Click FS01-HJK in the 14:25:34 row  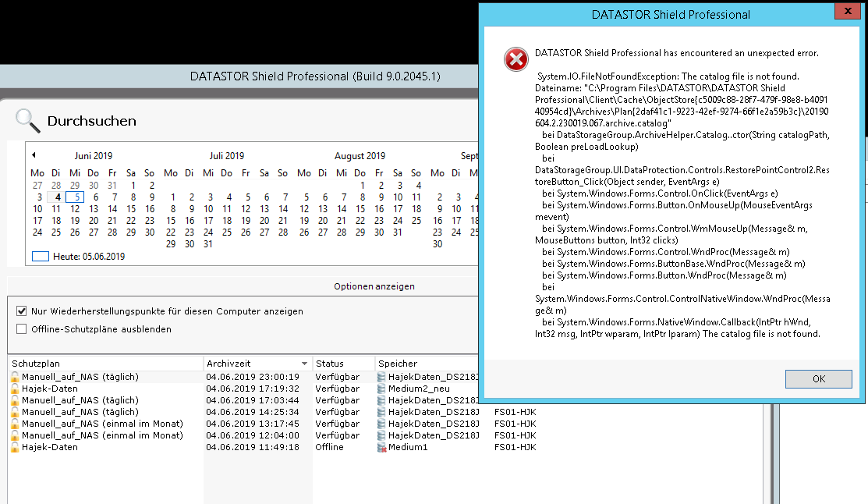coord(515,411)
